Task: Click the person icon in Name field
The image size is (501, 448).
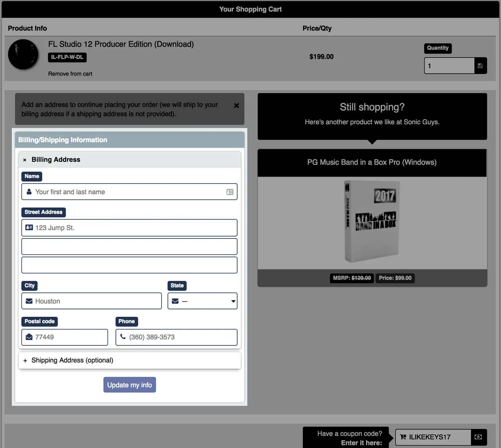Action: (x=29, y=192)
